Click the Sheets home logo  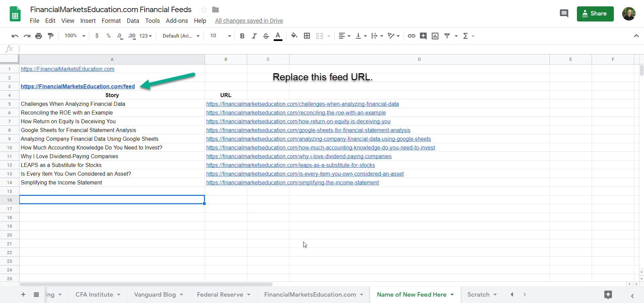[x=15, y=14]
